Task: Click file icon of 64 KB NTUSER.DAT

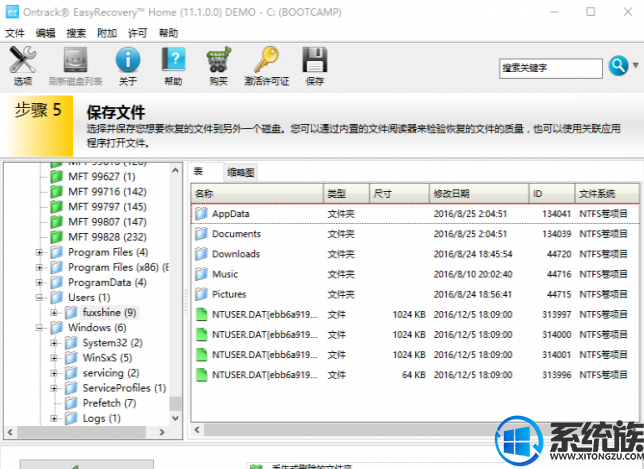Action: (201, 375)
